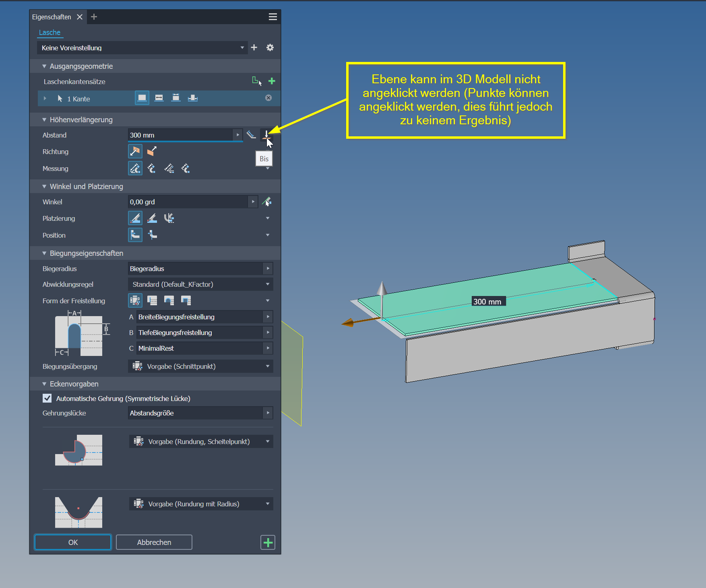This screenshot has height=588, width=706.
Task: Select the second Platzierung bend option
Action: 152,218
